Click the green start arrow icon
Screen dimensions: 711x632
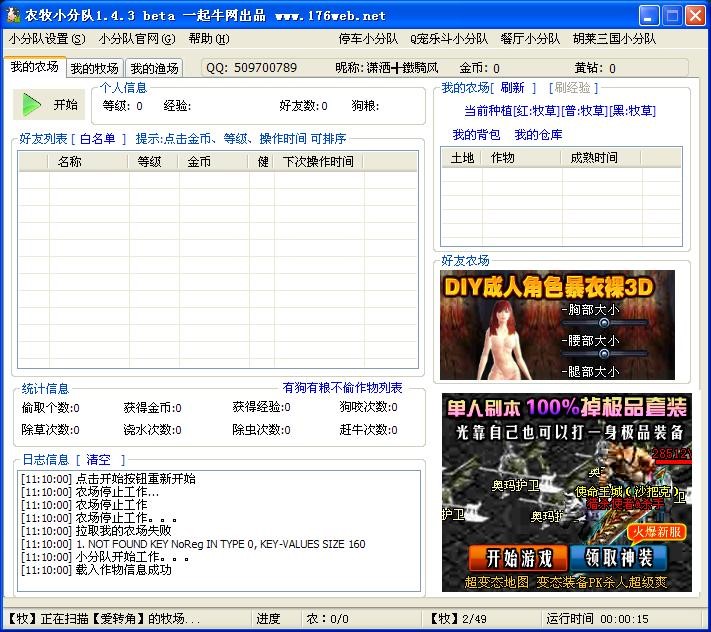click(x=31, y=105)
